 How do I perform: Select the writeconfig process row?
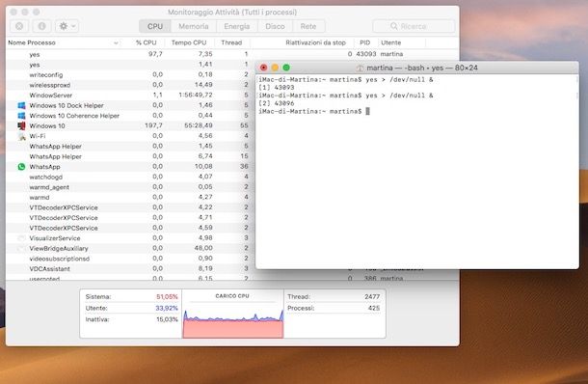130,74
